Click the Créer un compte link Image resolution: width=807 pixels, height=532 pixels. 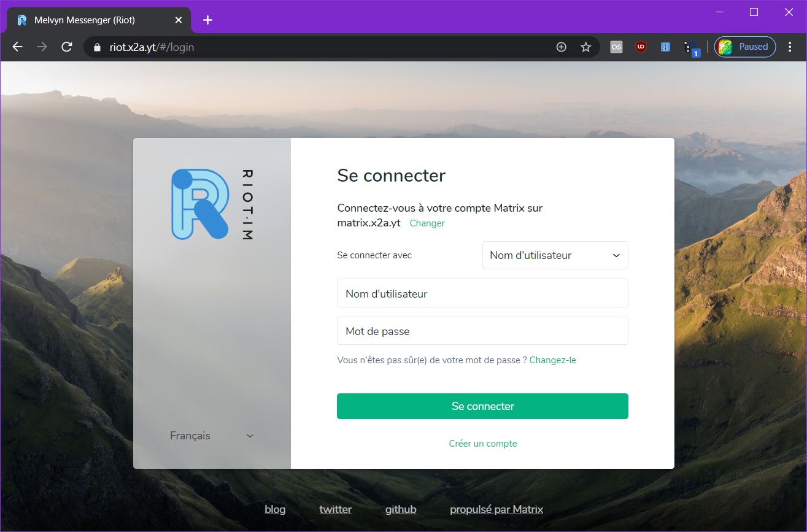pyautogui.click(x=482, y=443)
